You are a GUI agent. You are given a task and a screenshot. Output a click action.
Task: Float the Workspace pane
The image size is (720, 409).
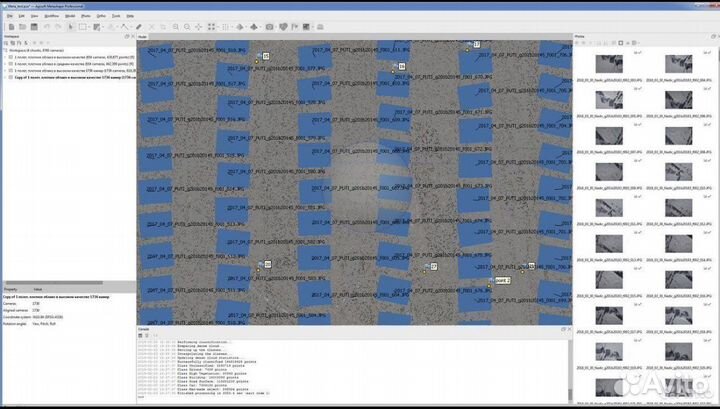[x=127, y=37]
